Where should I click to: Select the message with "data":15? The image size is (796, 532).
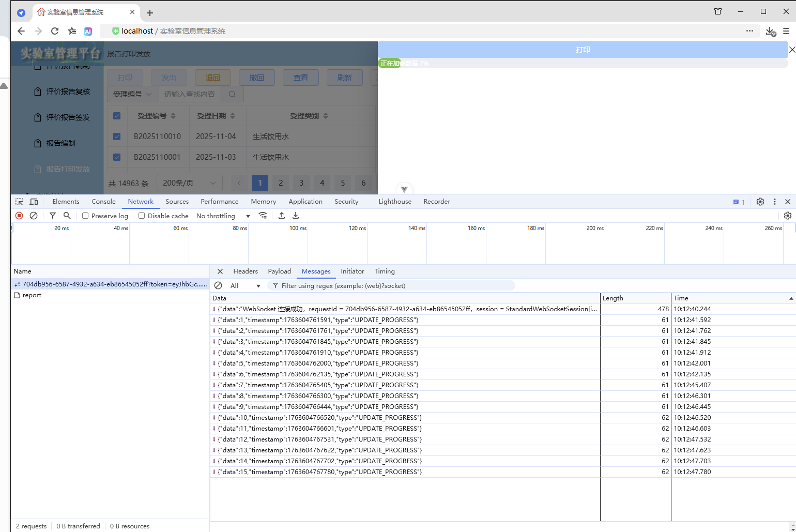pos(502,472)
